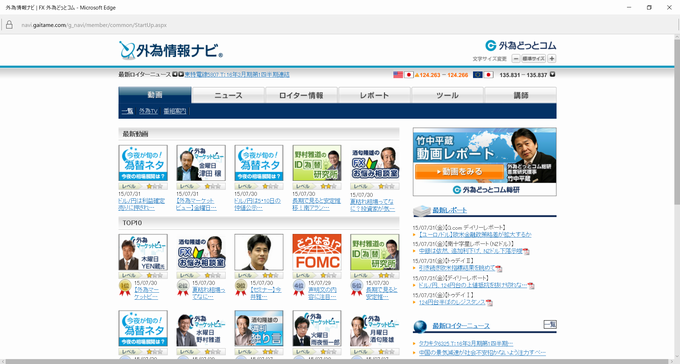Image resolution: width=680 pixels, height=364 pixels.
Task: Decrease font size with the minus button
Action: [x=516, y=59]
